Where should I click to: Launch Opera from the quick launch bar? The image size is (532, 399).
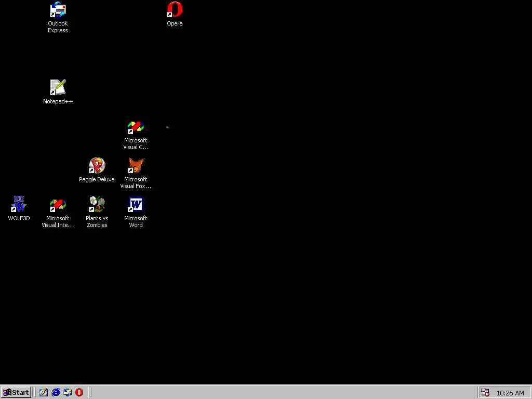click(x=79, y=393)
